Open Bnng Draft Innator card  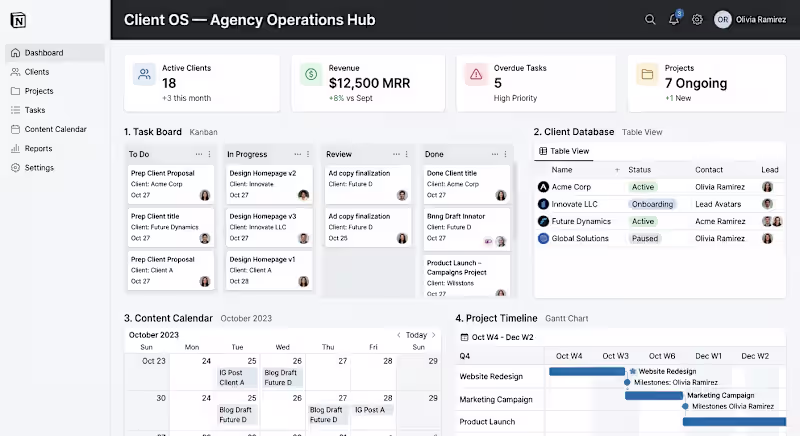tap(466, 229)
